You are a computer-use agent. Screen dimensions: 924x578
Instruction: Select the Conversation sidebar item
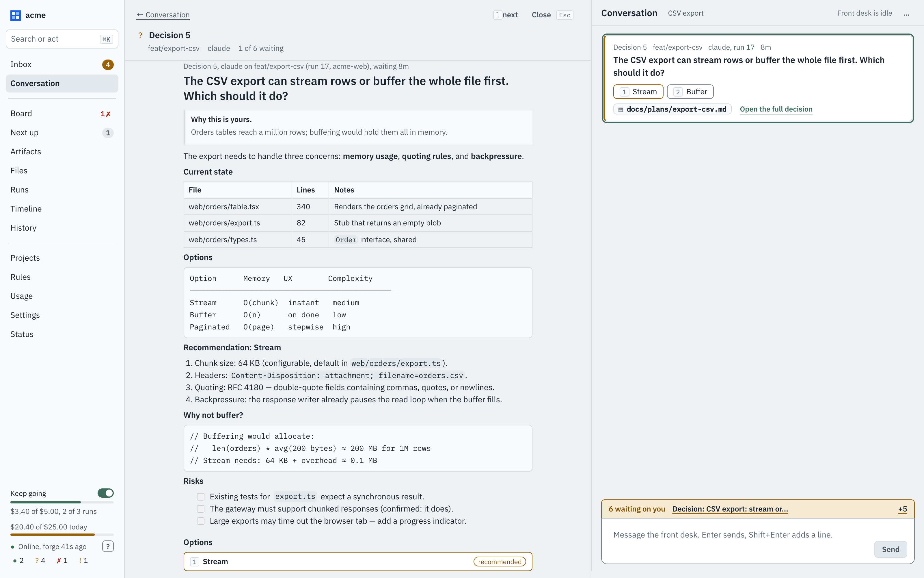(62, 84)
